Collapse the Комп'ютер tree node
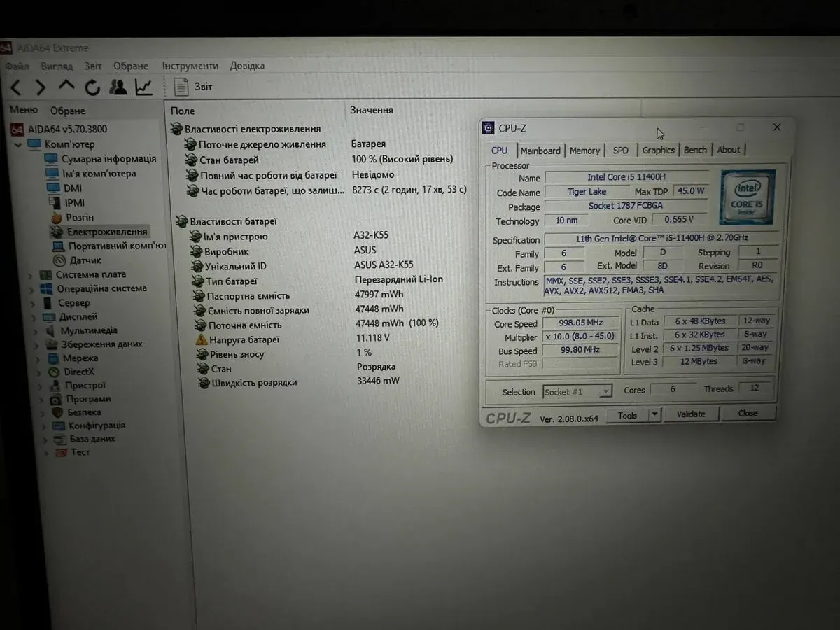 coord(18,144)
